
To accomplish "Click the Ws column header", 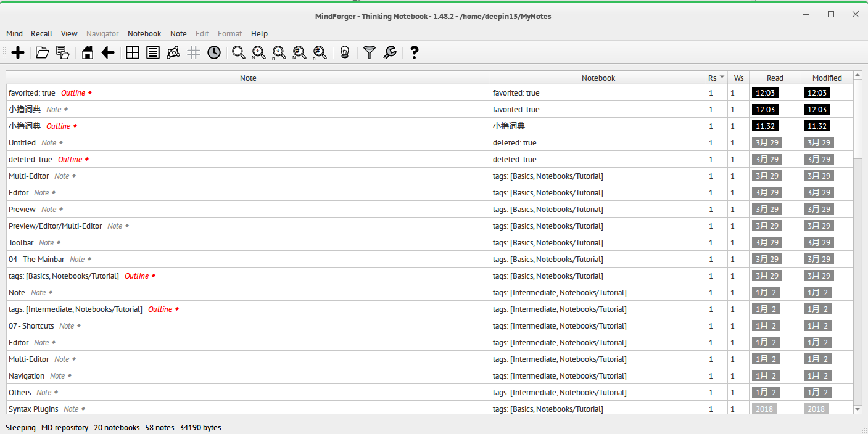I will (738, 78).
